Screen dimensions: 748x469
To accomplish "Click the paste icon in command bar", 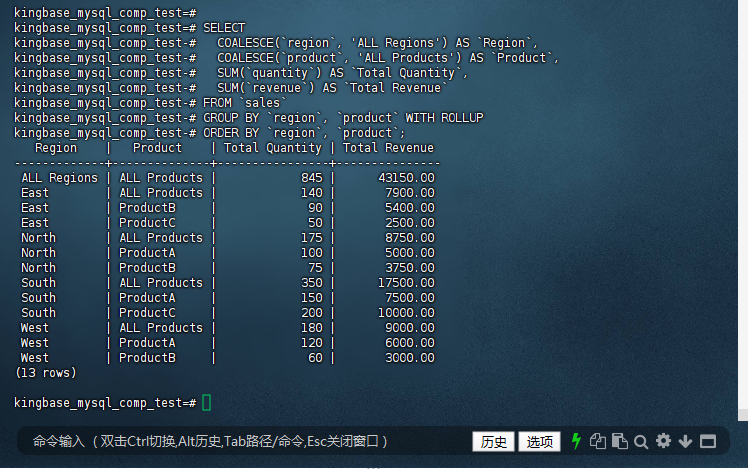I will (x=620, y=441).
